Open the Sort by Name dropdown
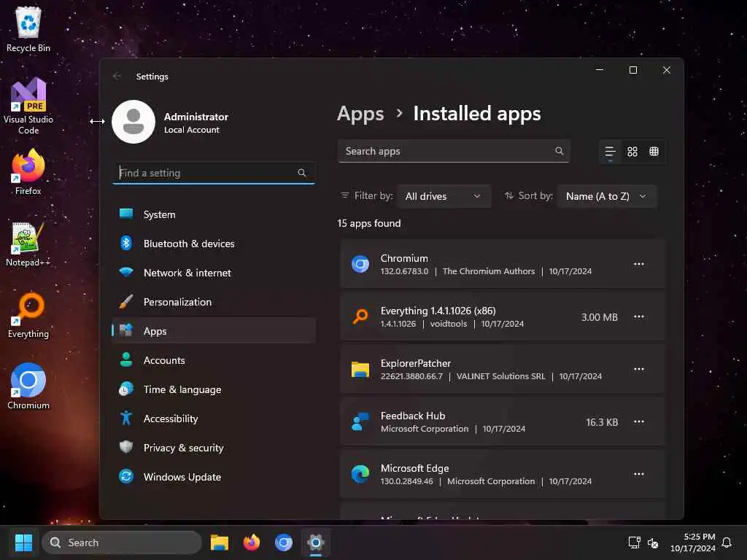This screenshot has width=747, height=560. click(607, 196)
